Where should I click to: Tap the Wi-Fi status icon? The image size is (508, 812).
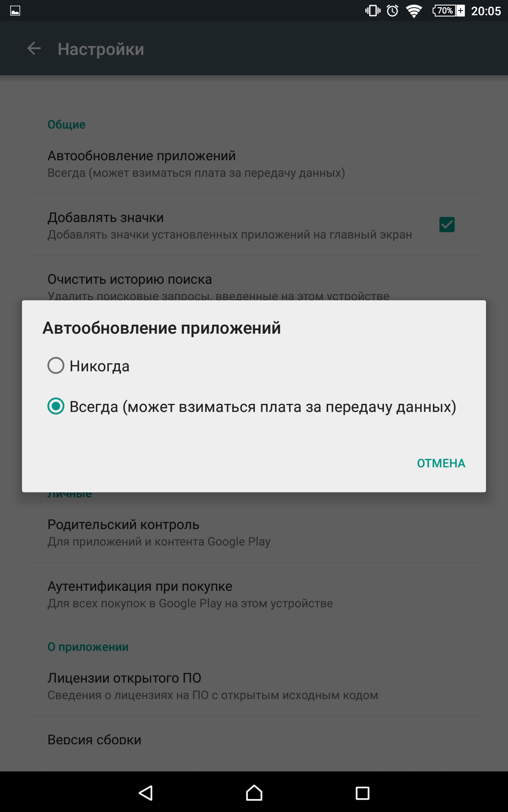point(414,11)
